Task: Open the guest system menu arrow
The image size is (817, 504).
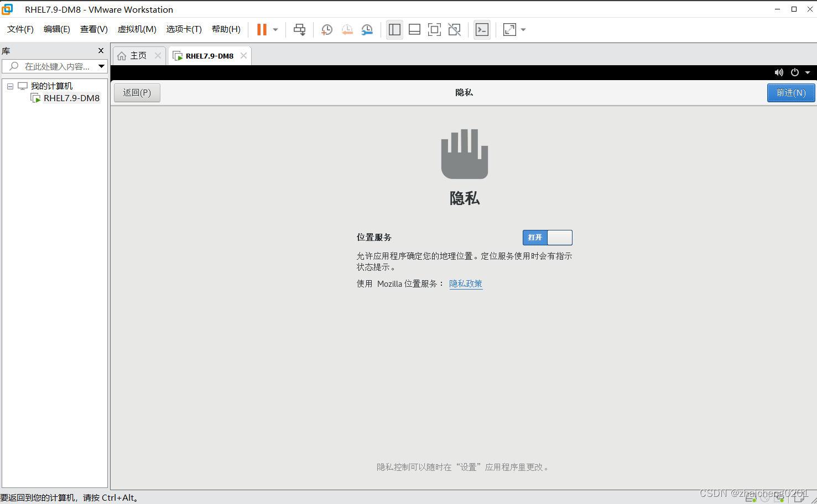Action: coord(808,72)
